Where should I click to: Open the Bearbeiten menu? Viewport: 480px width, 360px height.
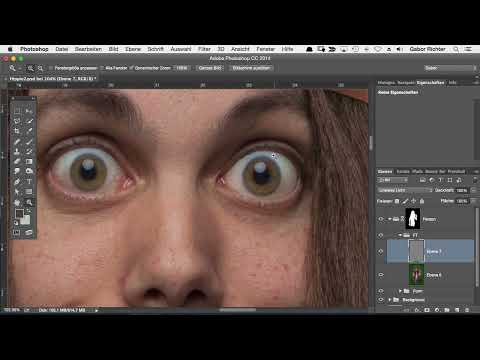tap(88, 49)
